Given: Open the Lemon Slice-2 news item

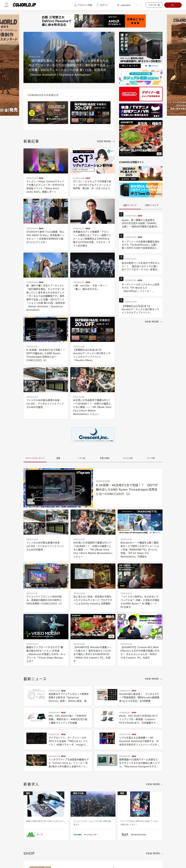Looking at the screenshot, I should click(58, 761).
